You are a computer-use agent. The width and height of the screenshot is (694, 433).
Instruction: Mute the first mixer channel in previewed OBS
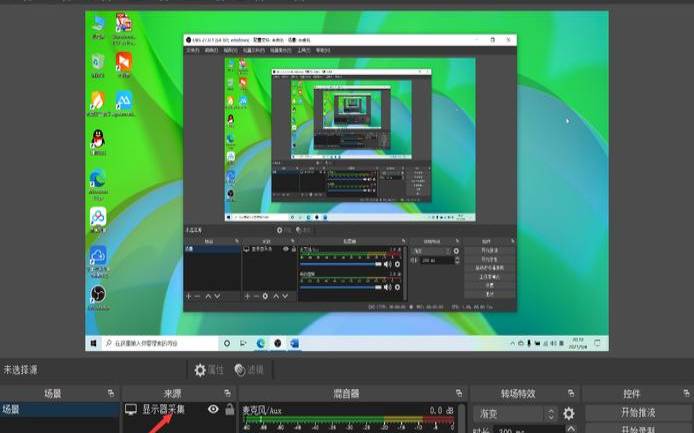387,264
